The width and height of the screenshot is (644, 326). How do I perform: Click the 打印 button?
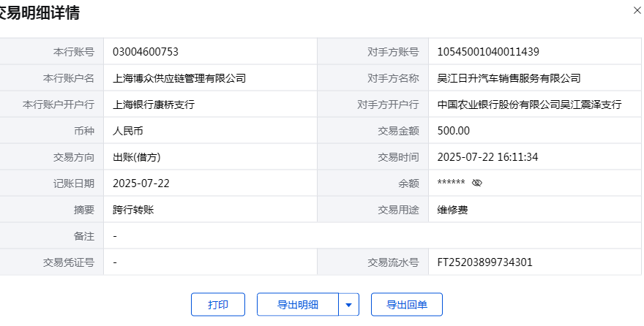[217, 305]
